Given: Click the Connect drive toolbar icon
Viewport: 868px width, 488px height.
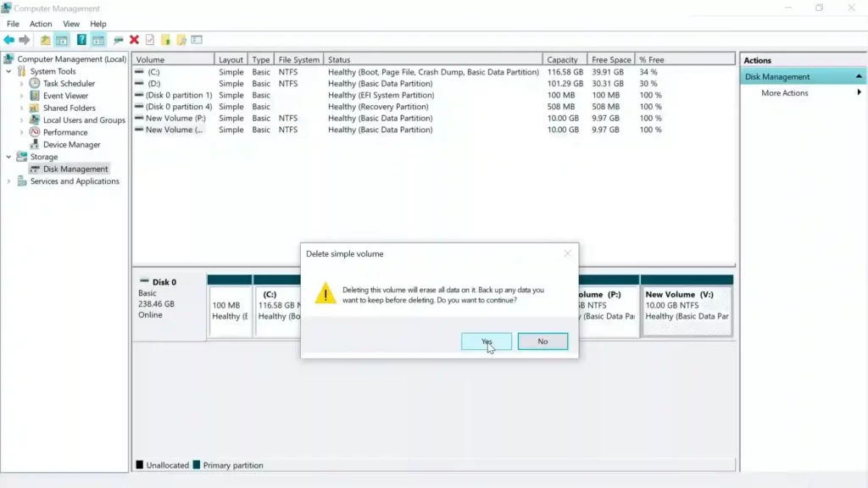Looking at the screenshot, I should [118, 40].
